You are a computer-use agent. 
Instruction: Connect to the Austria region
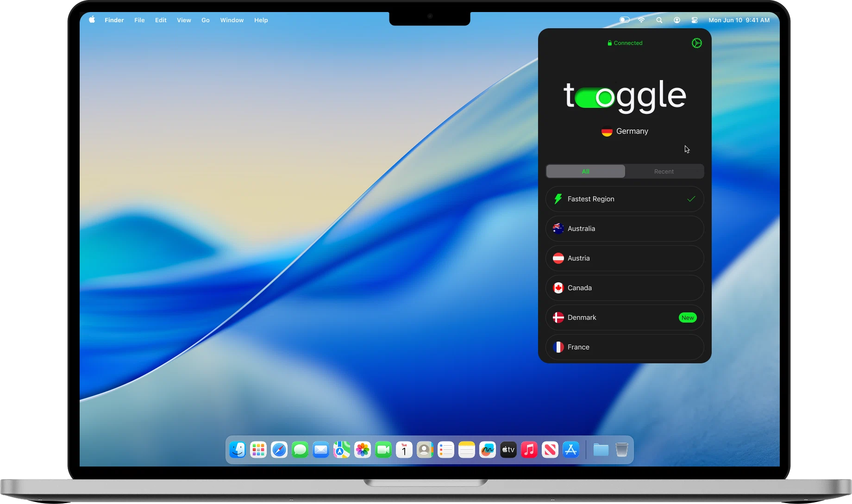[625, 258]
